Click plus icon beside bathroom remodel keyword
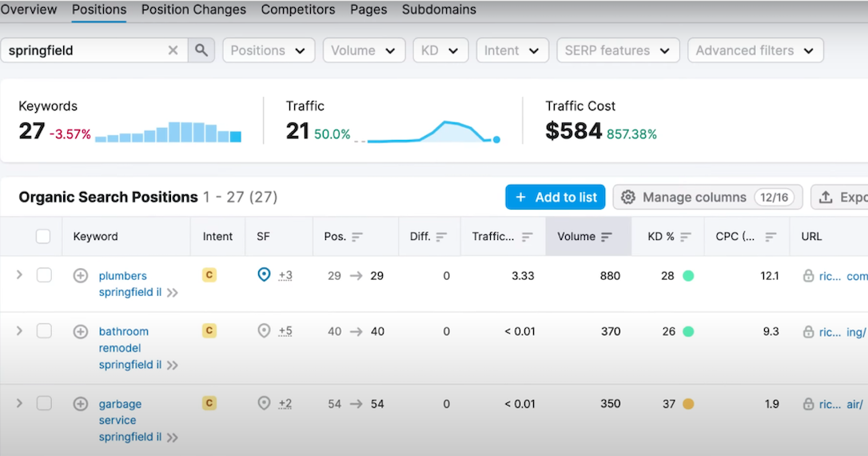Viewport: 868px width, 456px height. coord(80,331)
